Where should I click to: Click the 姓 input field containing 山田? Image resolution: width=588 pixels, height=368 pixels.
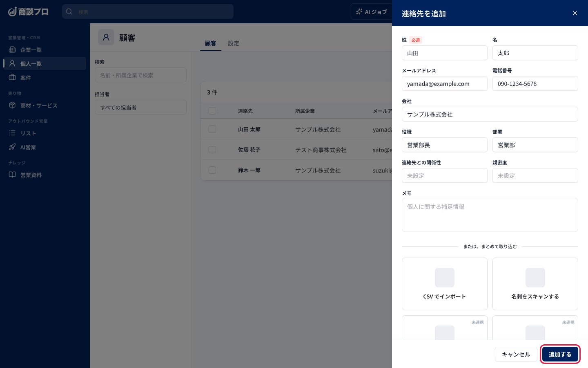pos(445,53)
